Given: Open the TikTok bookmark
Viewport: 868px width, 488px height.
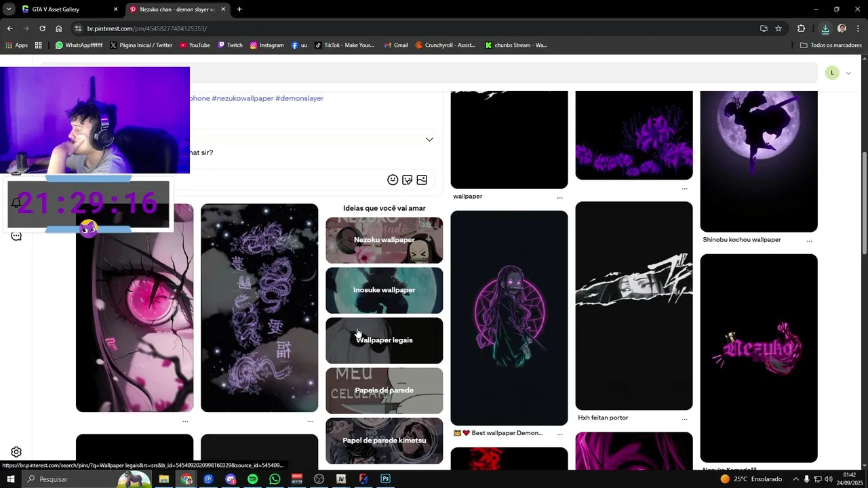Looking at the screenshot, I should tap(344, 45).
